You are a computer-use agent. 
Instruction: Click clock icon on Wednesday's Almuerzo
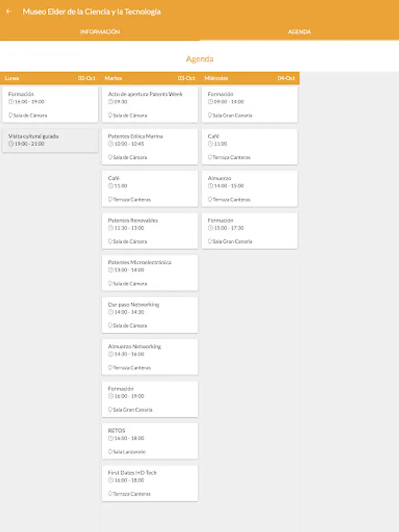(210, 186)
